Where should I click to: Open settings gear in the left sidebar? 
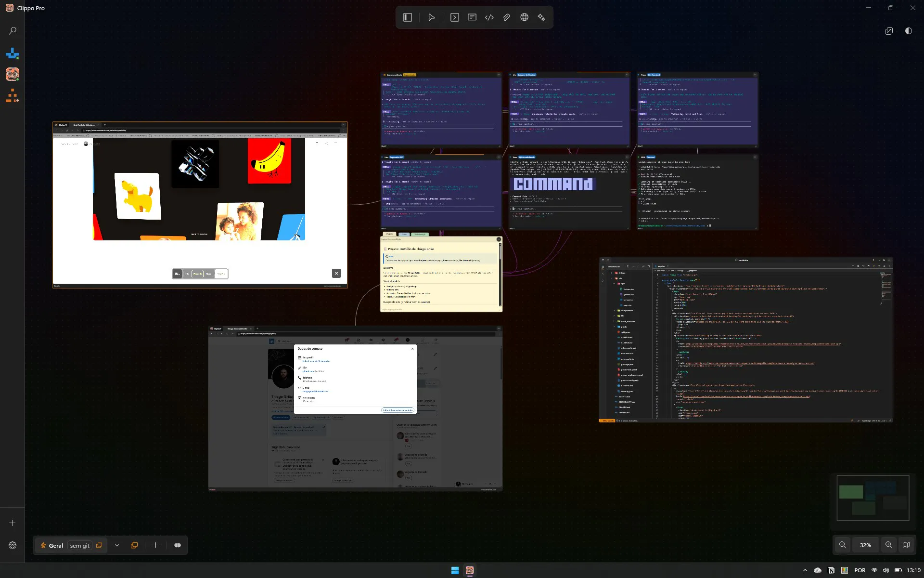tap(13, 545)
